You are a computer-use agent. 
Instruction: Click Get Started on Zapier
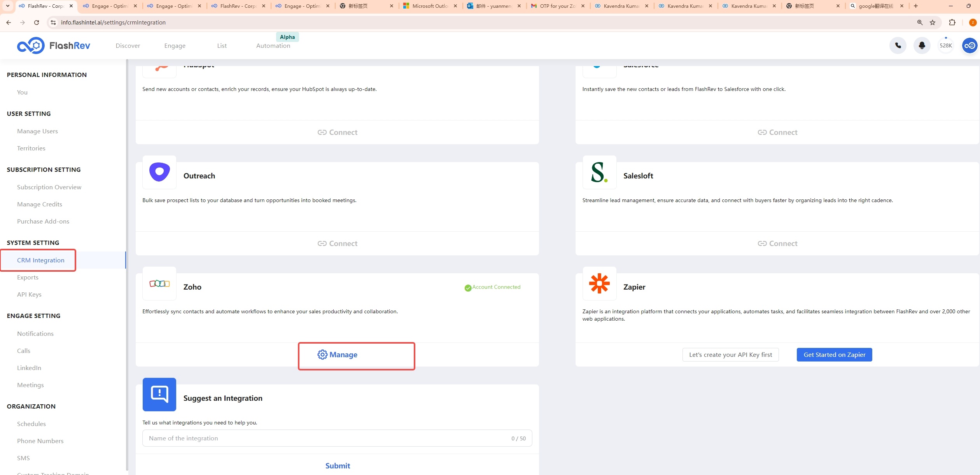coord(834,355)
